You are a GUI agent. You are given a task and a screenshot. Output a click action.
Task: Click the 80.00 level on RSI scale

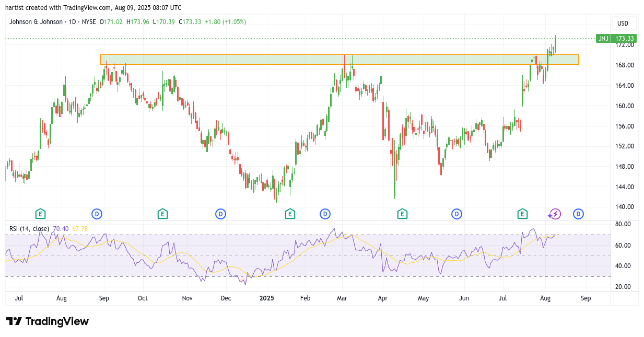pyautogui.click(x=623, y=224)
